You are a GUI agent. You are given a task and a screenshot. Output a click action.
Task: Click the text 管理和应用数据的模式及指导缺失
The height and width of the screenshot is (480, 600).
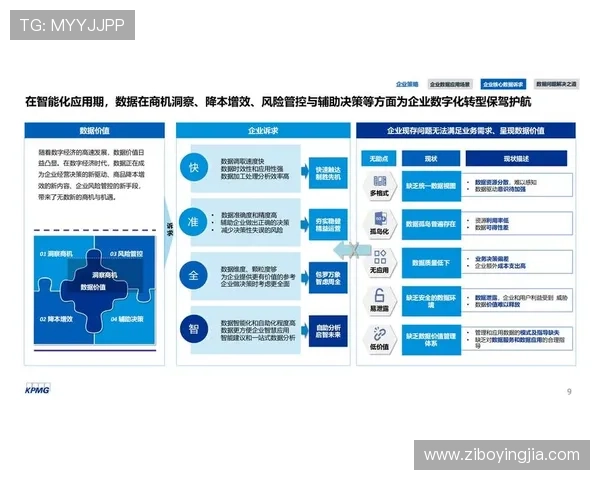point(517,332)
